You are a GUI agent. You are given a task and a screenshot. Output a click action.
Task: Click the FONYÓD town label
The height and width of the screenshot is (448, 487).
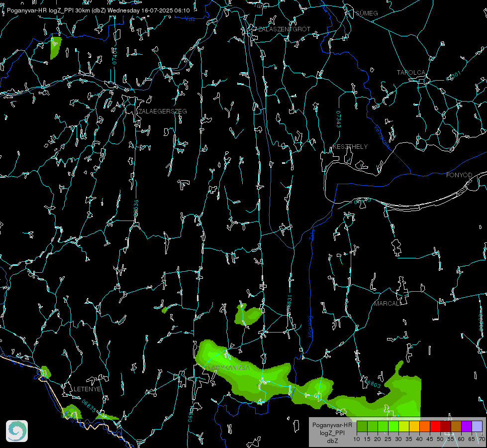(459, 175)
